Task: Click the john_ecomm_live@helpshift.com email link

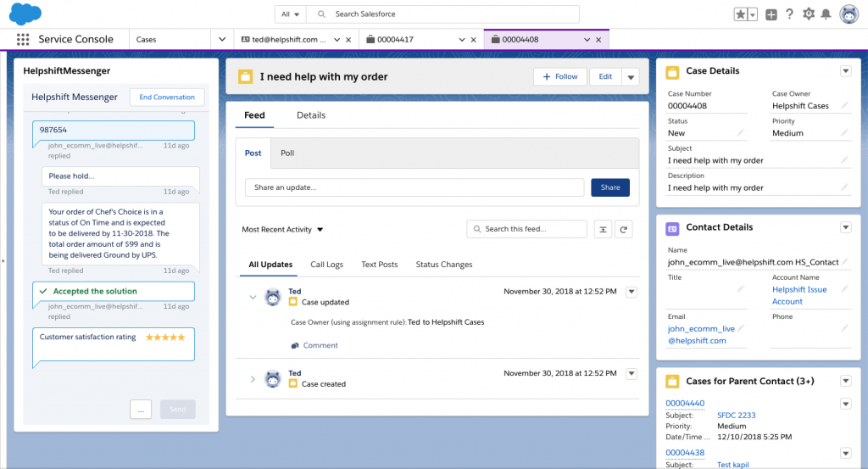Action: (x=701, y=335)
